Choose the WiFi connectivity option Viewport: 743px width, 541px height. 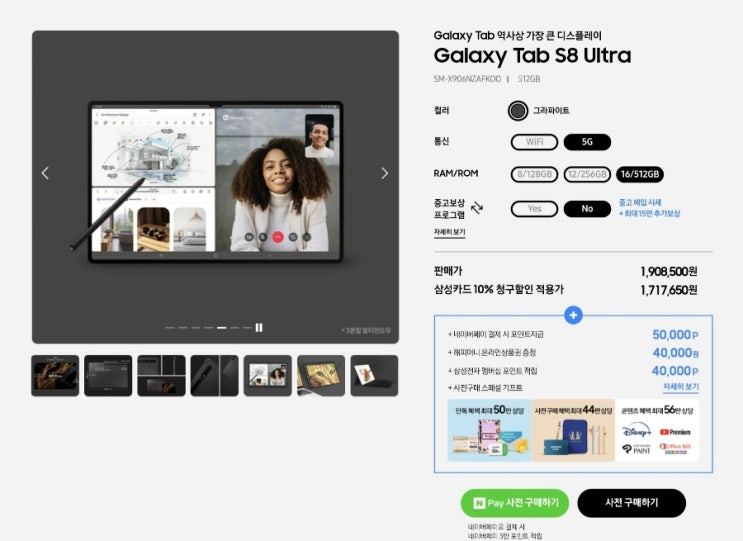[534, 142]
